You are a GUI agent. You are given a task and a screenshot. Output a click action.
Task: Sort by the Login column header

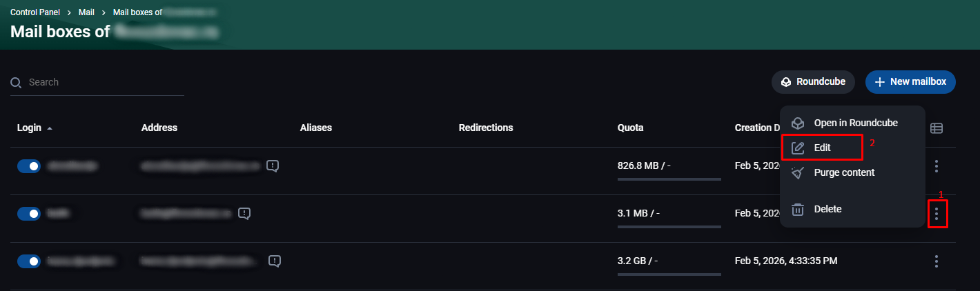[x=30, y=128]
